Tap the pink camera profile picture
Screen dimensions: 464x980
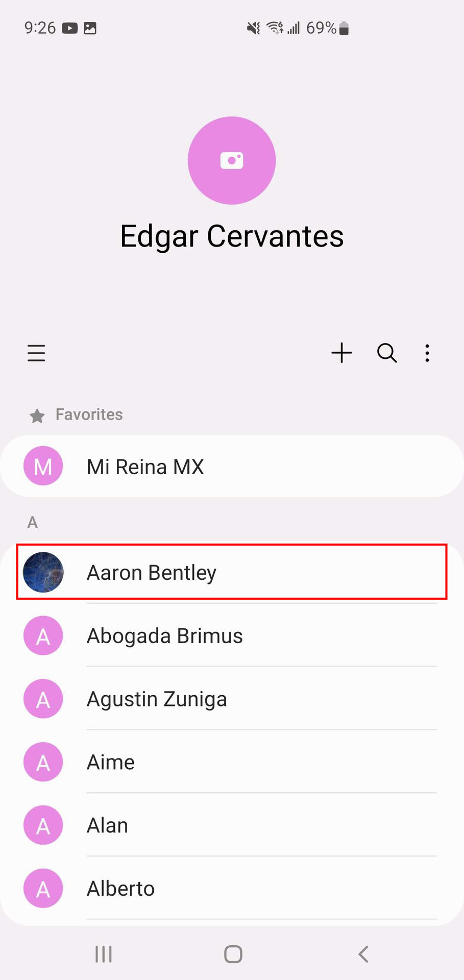click(x=232, y=160)
